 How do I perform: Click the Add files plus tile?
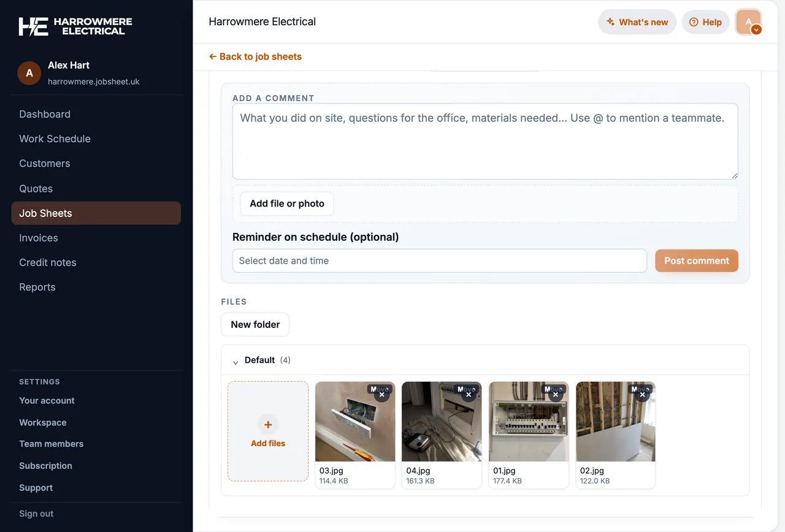(x=268, y=431)
